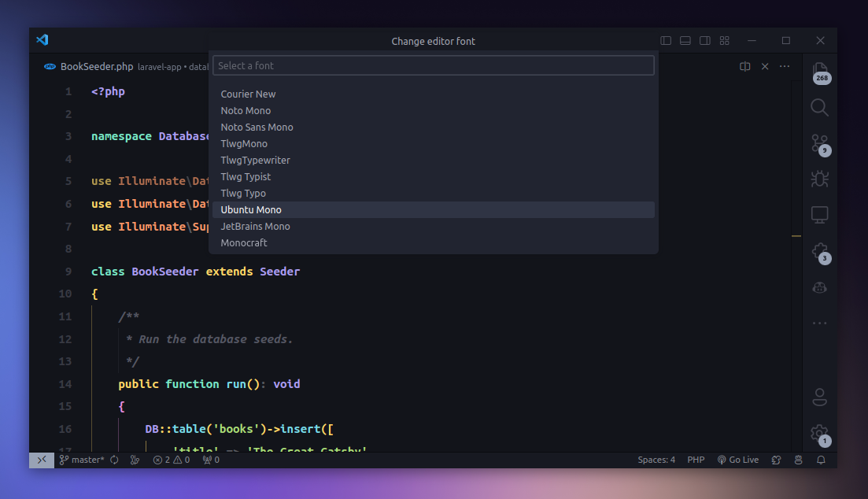Click the database status bar icon
868x499 pixels.
coord(798,460)
